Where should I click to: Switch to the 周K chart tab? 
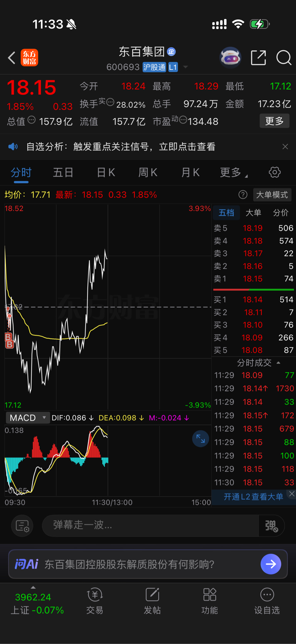[148, 172]
